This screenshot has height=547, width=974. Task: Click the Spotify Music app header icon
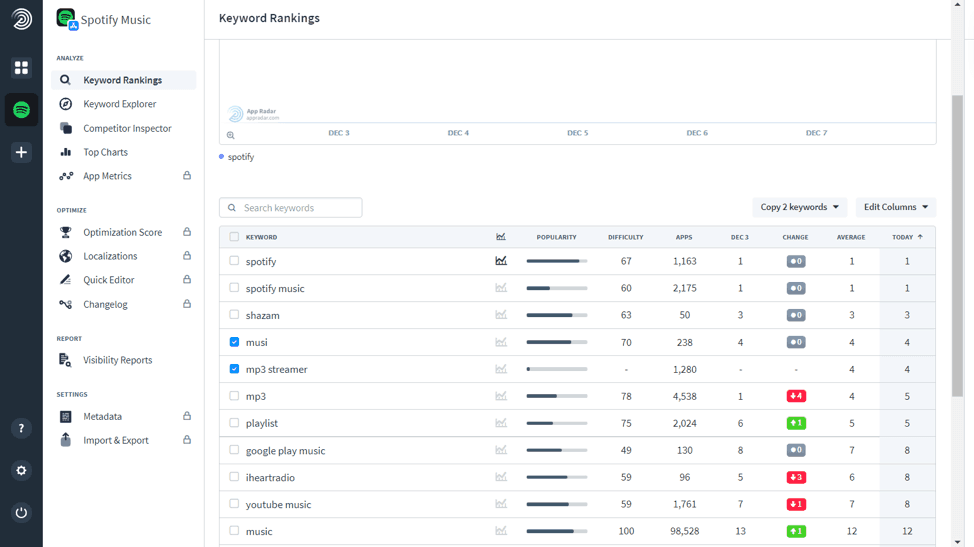[x=66, y=19]
